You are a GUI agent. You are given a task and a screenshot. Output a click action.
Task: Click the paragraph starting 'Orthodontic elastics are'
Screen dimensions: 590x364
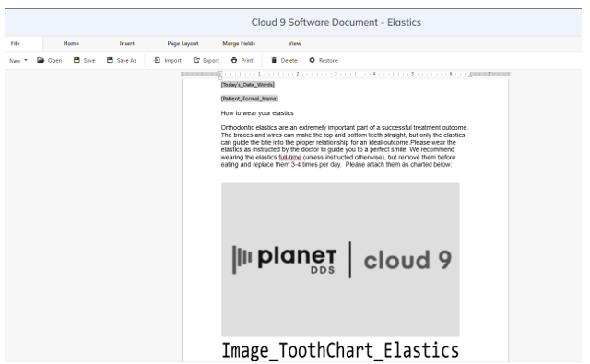pyautogui.click(x=344, y=147)
